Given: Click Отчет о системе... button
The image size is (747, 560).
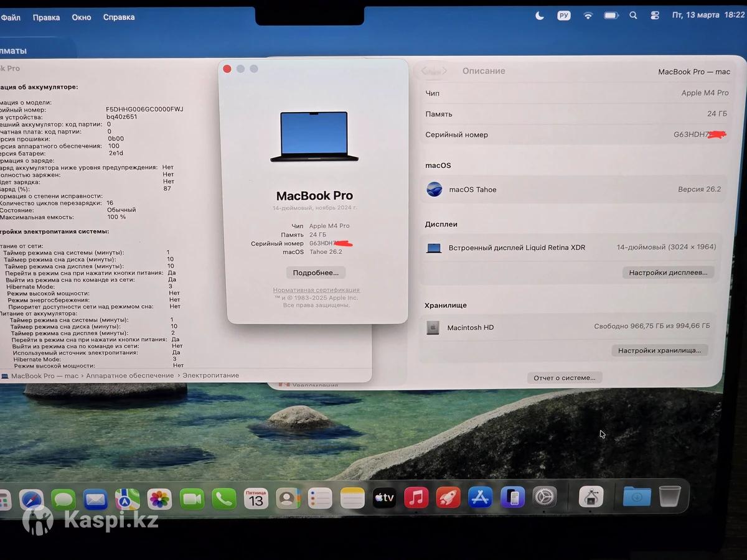Looking at the screenshot, I should (x=565, y=378).
